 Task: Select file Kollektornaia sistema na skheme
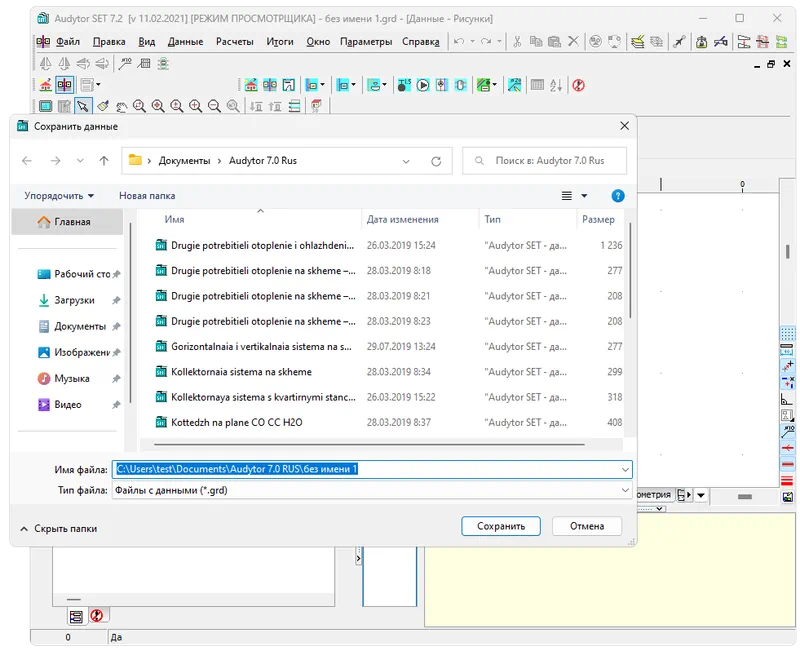(x=241, y=372)
